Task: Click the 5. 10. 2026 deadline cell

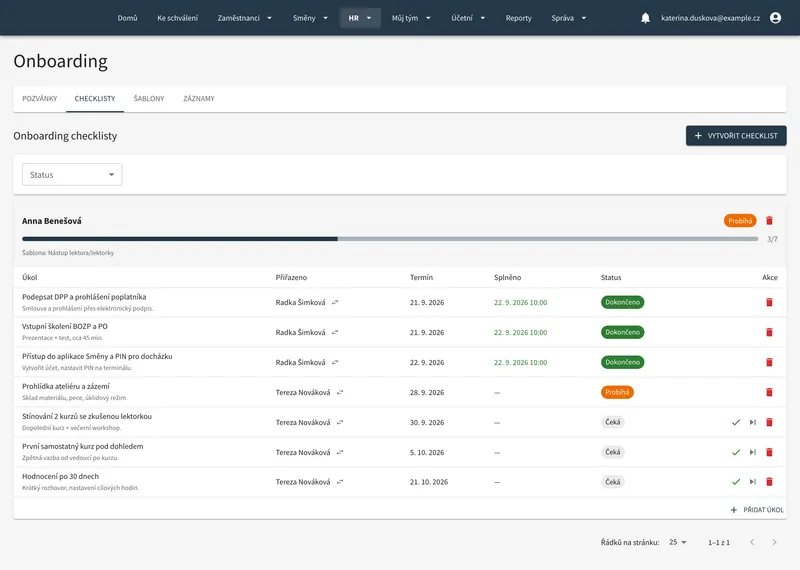Action: 427,452
